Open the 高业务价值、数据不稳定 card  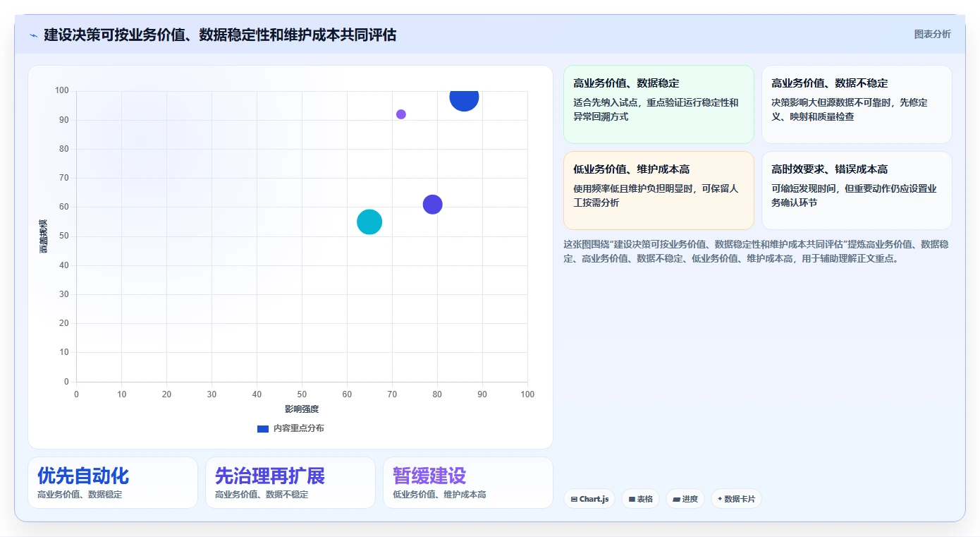[x=857, y=104]
